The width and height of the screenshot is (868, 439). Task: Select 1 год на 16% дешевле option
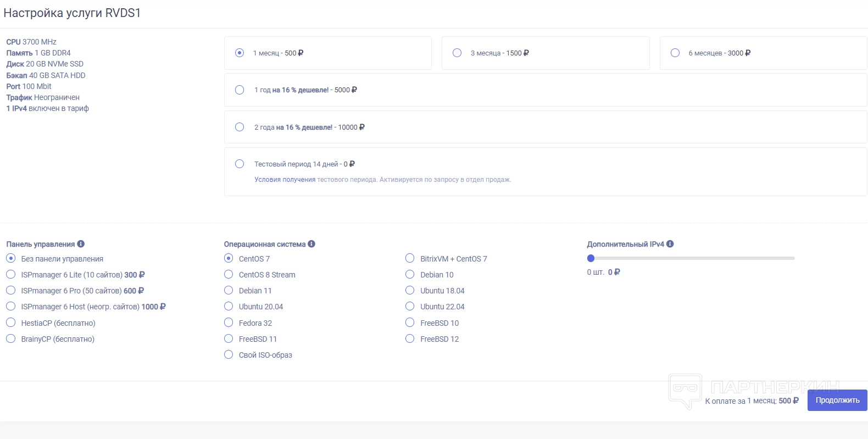pos(240,90)
